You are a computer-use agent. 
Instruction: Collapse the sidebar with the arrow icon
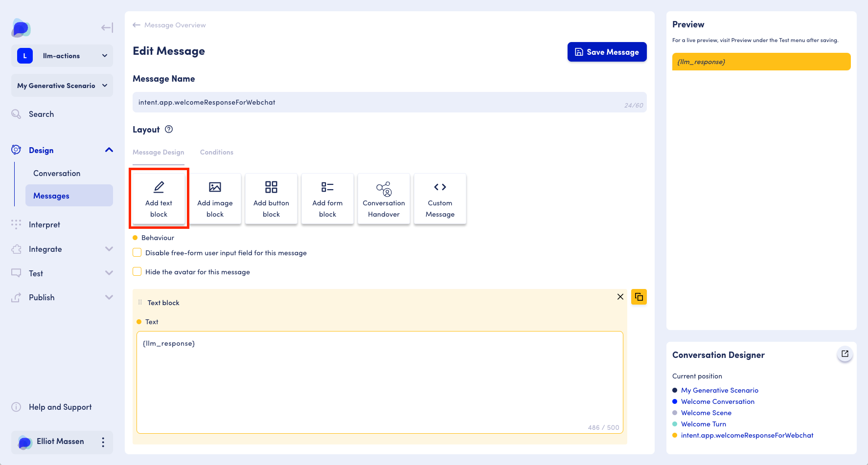[107, 28]
